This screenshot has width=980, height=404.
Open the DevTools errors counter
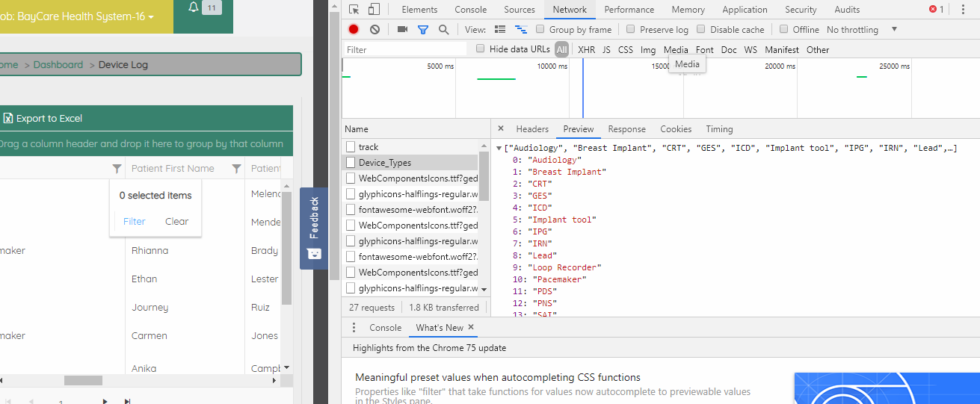point(936,10)
